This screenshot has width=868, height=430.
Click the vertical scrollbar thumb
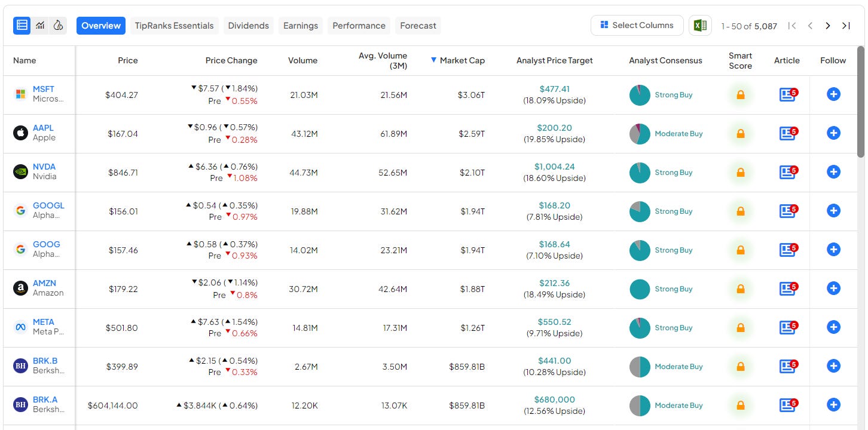click(x=861, y=102)
